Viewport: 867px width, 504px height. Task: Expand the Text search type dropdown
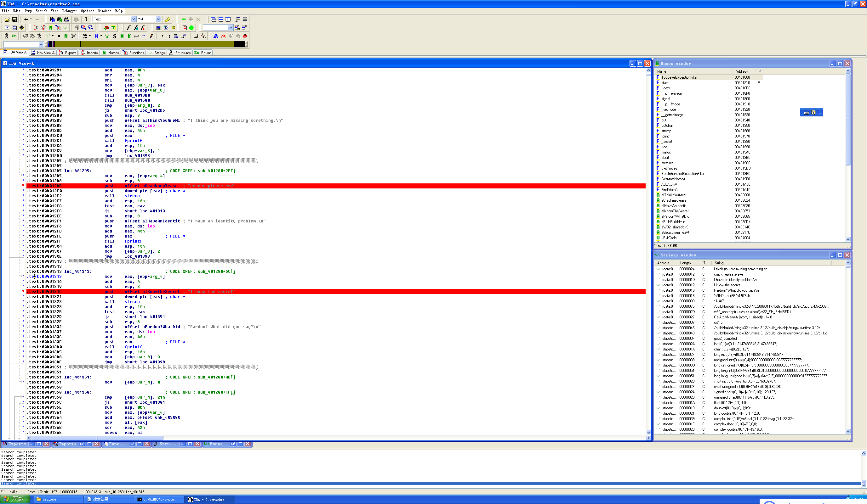tap(134, 19)
